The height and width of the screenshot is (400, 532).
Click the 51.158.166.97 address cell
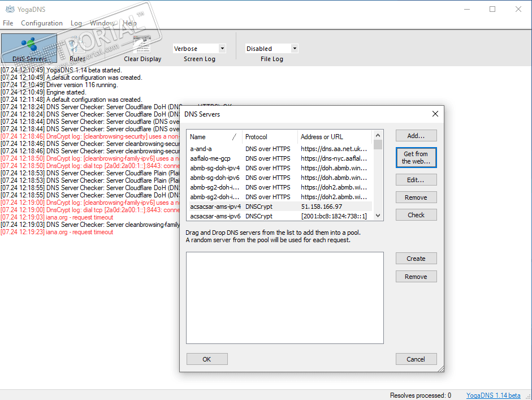pos(322,207)
